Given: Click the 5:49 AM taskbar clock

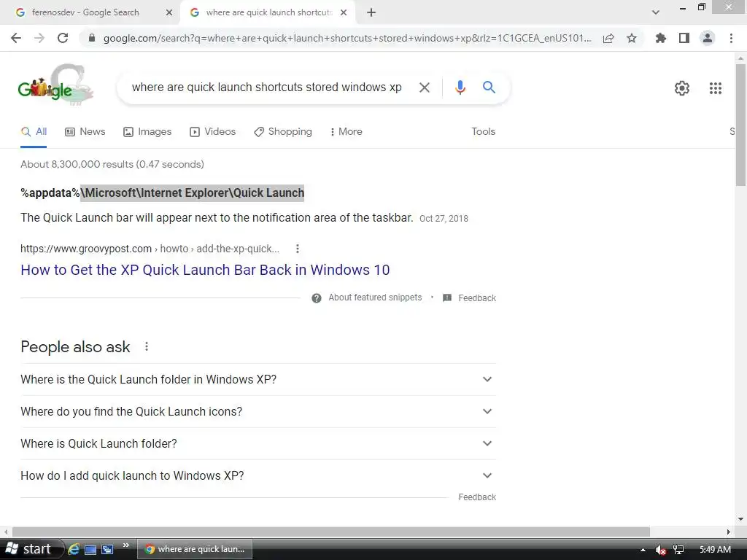Looking at the screenshot, I should click(715, 550).
